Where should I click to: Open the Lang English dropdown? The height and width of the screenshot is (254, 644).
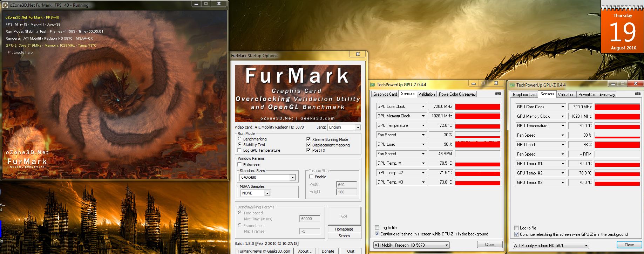coord(344,127)
